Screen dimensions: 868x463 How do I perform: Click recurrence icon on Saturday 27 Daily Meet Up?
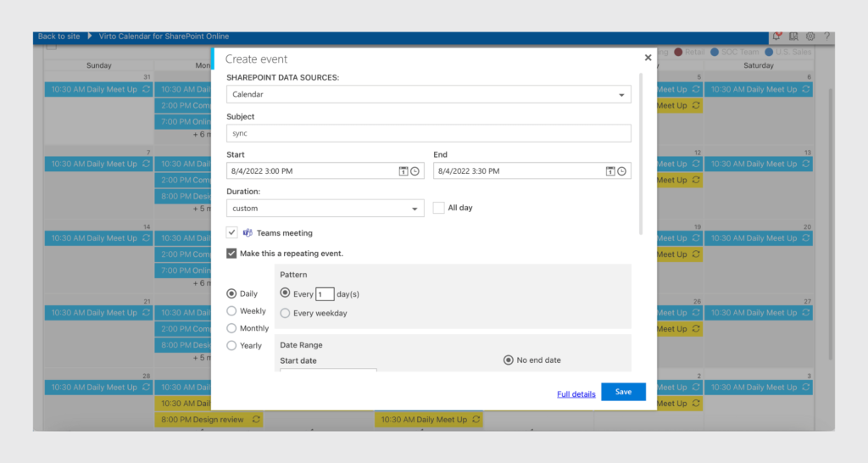tap(806, 312)
